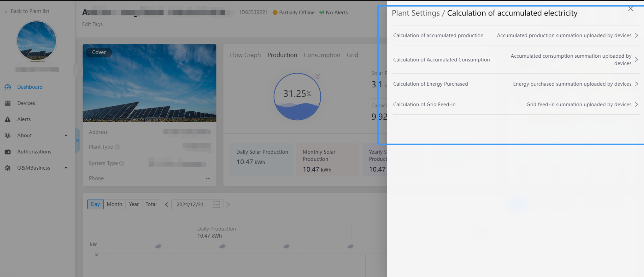Image resolution: width=644 pixels, height=277 pixels.
Task: Expand the O&MBusiness sidebar menu
Action: [66, 168]
